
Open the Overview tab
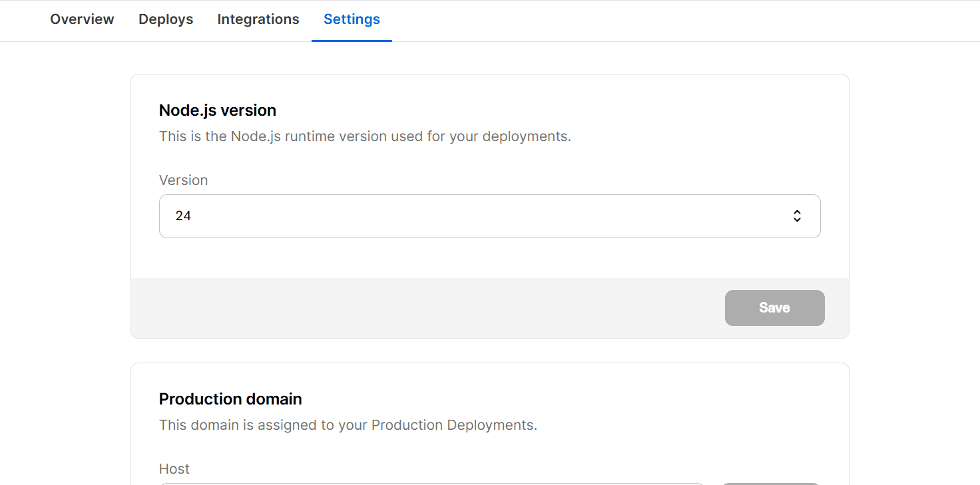tap(82, 19)
